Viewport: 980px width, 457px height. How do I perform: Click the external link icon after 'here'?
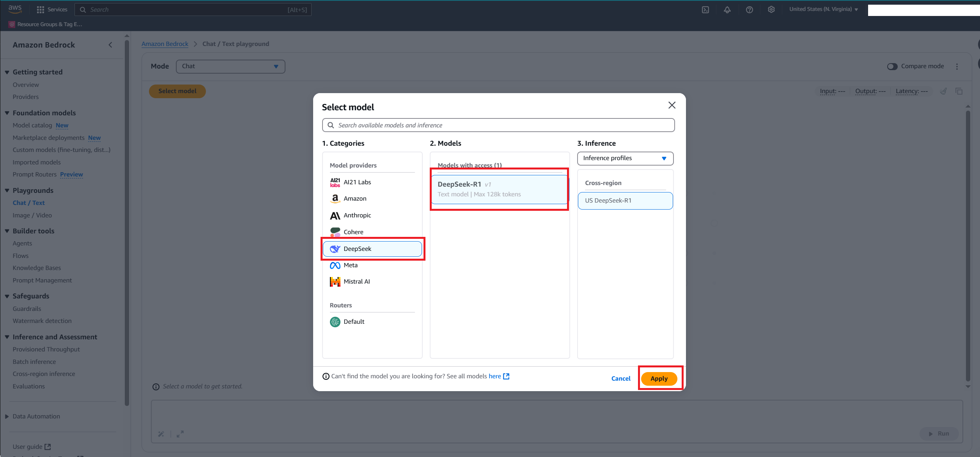(x=506, y=376)
